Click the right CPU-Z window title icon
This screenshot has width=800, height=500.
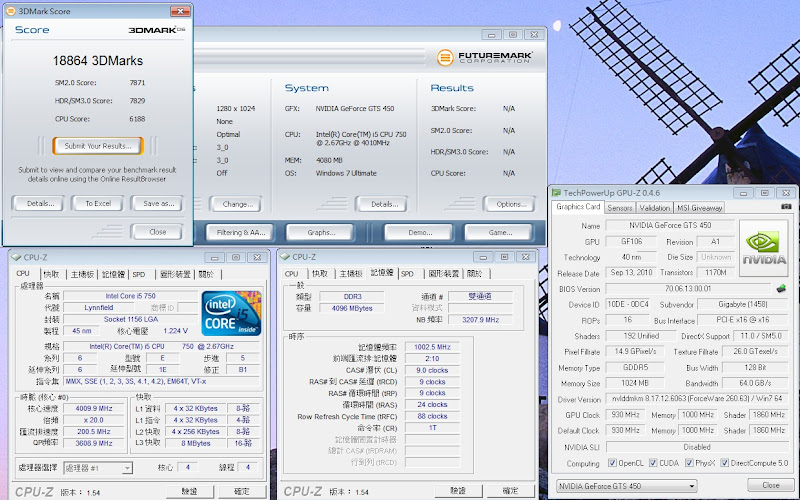click(x=285, y=257)
